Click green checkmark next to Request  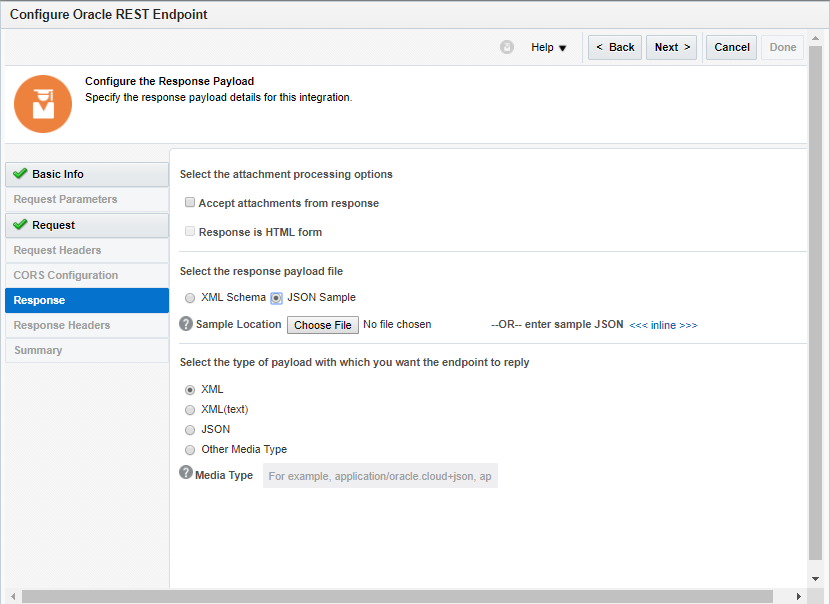[x=19, y=225]
